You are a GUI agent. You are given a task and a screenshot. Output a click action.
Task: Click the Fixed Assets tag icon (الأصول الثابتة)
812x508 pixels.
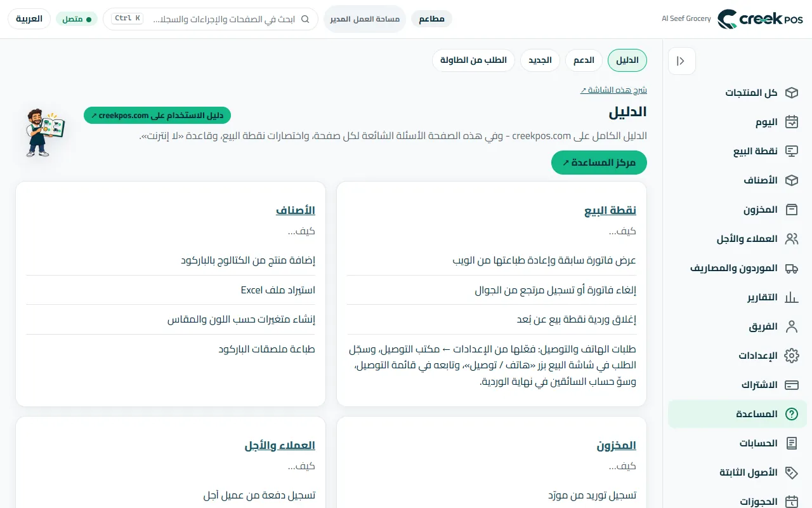pos(791,472)
